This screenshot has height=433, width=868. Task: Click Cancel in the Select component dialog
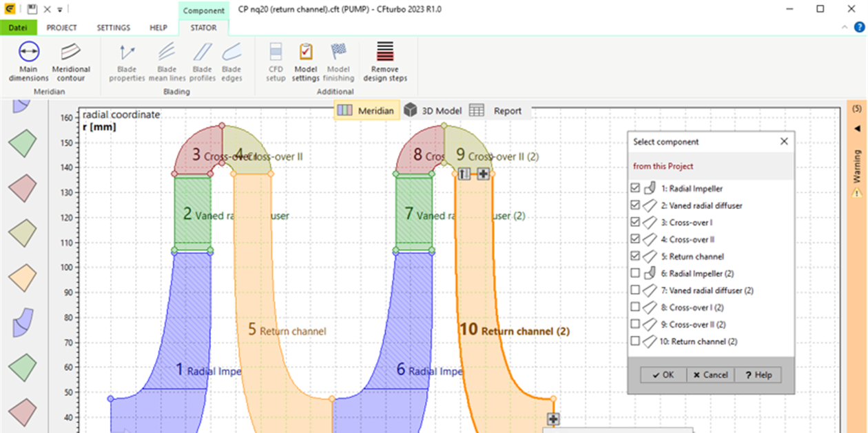710,374
